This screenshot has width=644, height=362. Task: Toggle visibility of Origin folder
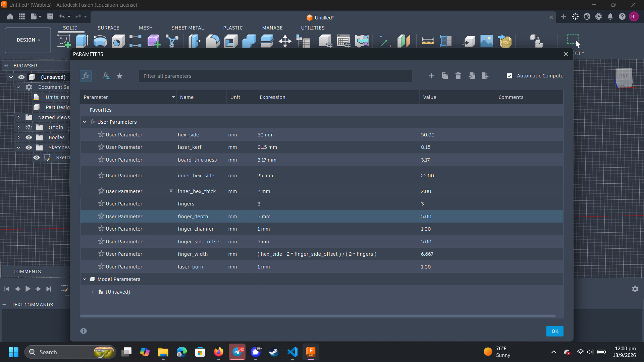point(29,127)
